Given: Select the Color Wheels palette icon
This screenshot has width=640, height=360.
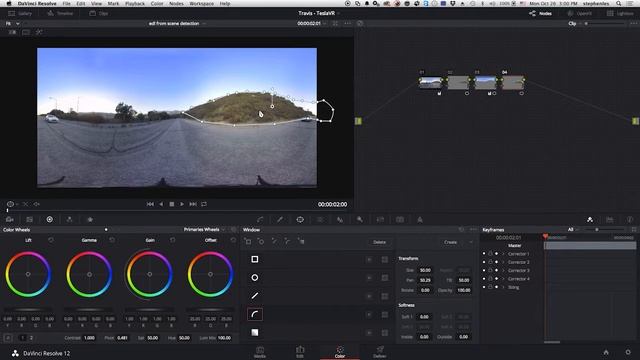Looking at the screenshot, I should coord(49,220).
